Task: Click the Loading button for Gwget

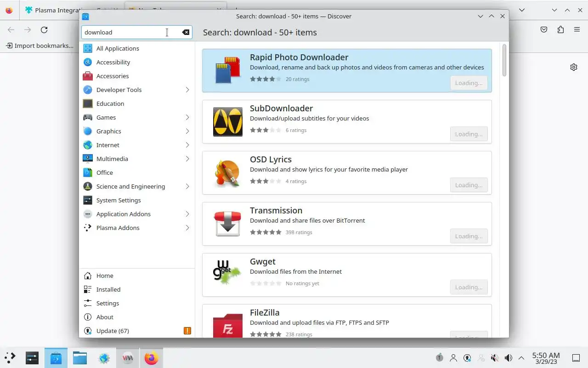Action: [x=469, y=287]
